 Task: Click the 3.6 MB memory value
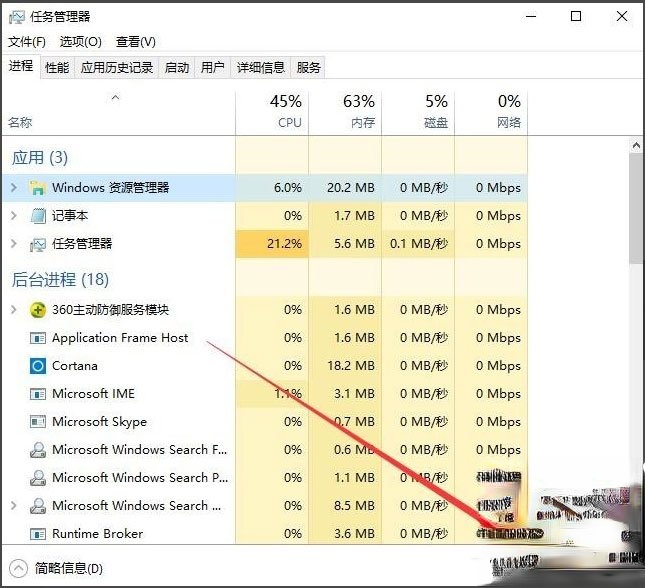coord(354,534)
